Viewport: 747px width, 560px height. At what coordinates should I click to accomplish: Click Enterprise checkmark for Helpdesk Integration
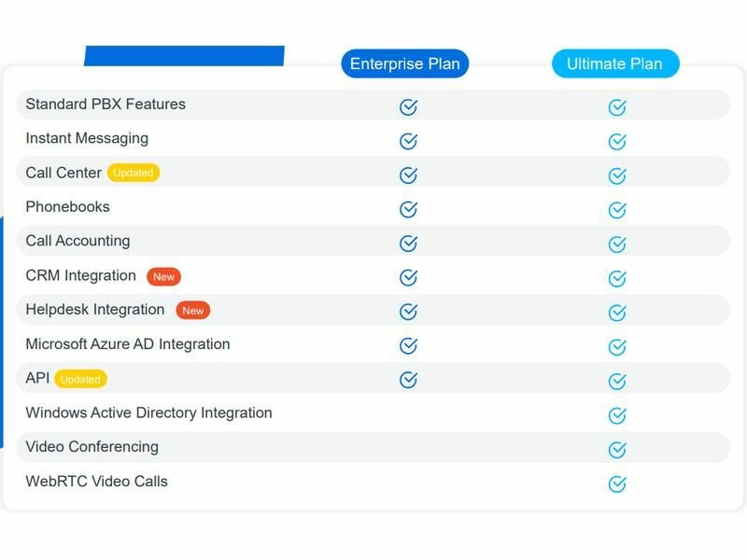click(408, 311)
